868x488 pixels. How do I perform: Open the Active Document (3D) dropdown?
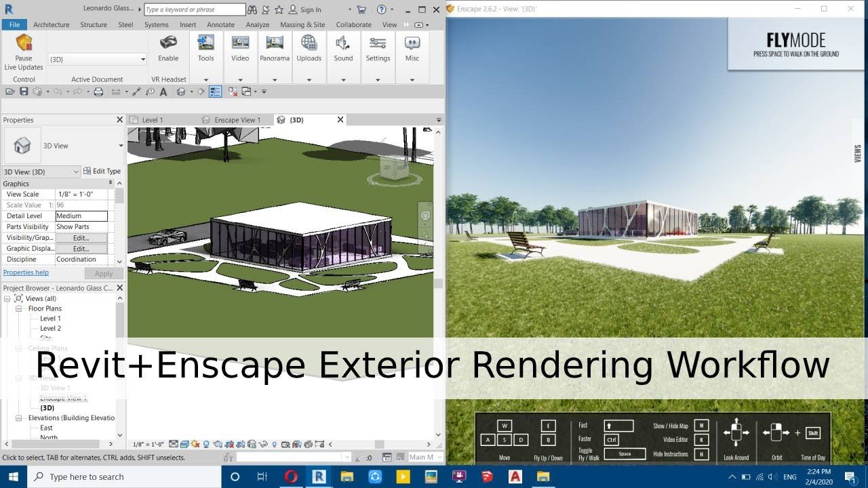(97, 60)
